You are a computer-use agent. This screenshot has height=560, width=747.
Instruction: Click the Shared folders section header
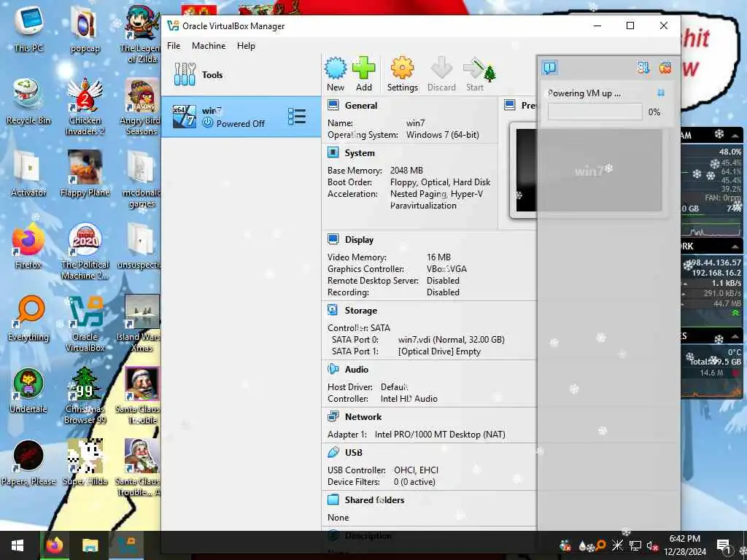tap(374, 500)
